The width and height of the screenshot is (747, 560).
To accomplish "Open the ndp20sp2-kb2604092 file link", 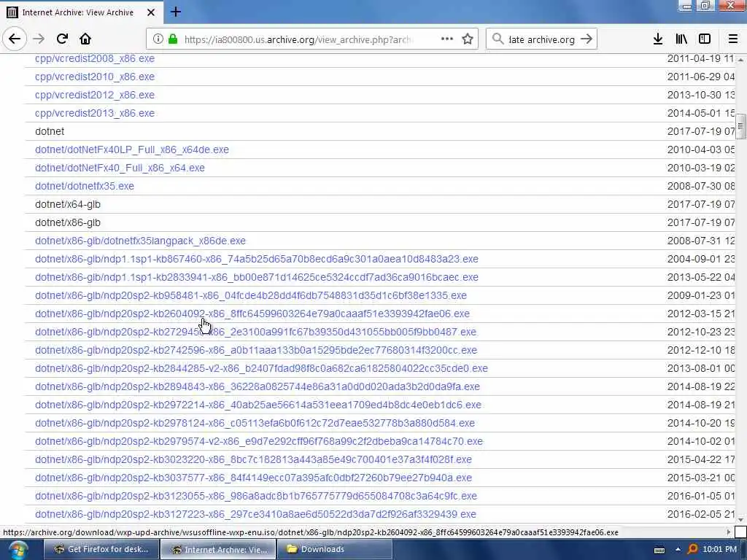I will (252, 314).
